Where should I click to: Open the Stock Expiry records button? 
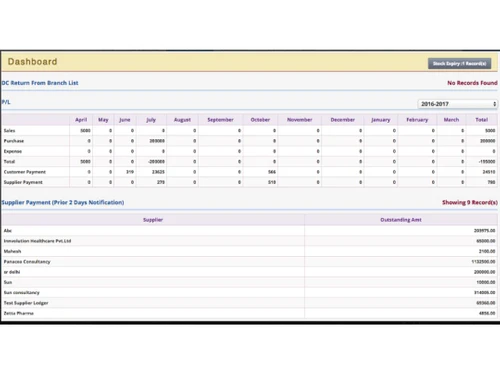459,63
